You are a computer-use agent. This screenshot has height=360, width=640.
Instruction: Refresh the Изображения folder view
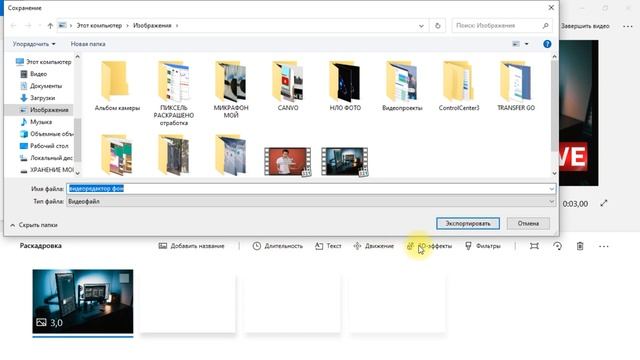pos(438,26)
